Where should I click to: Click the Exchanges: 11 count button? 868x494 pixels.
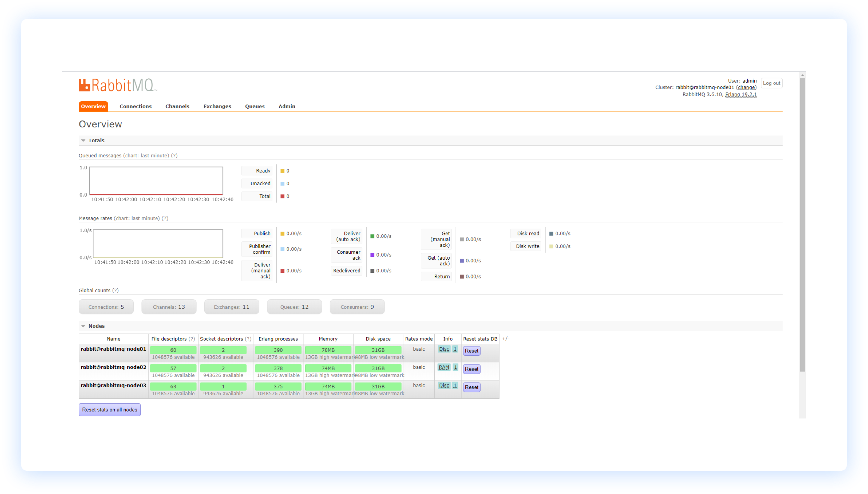coord(232,307)
